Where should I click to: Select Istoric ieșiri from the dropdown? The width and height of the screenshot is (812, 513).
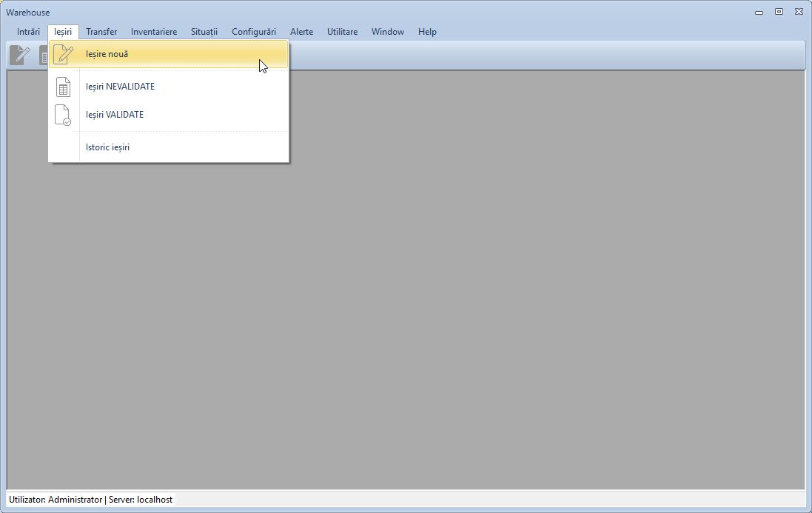coord(108,147)
